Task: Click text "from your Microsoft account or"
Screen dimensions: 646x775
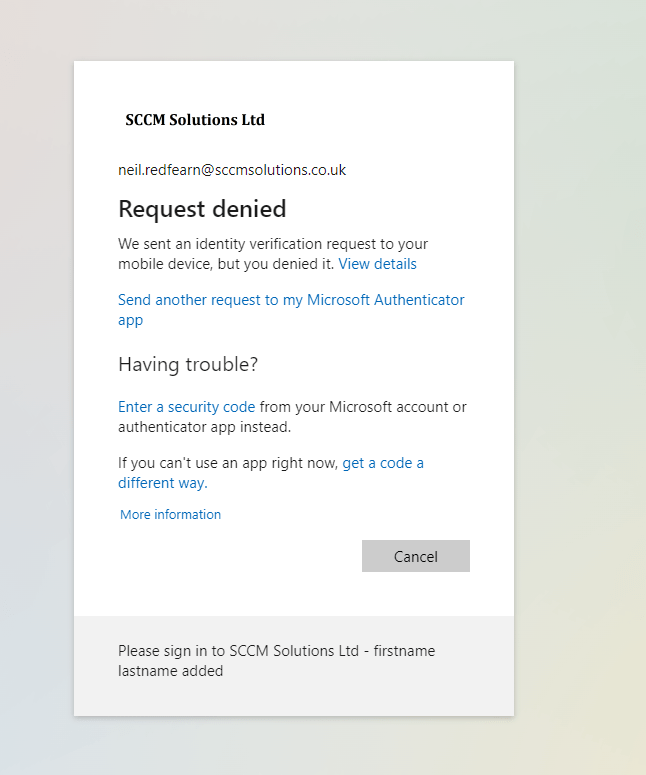Action: [363, 407]
